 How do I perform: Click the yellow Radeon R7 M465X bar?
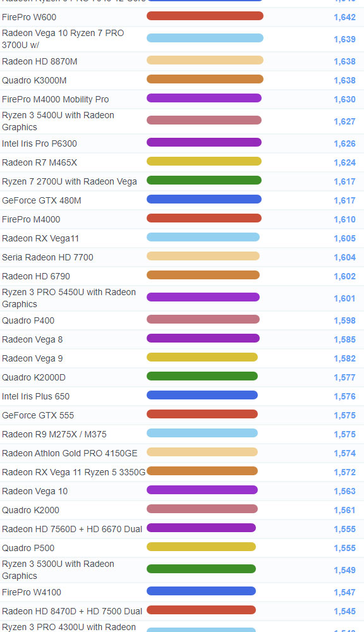(x=204, y=162)
